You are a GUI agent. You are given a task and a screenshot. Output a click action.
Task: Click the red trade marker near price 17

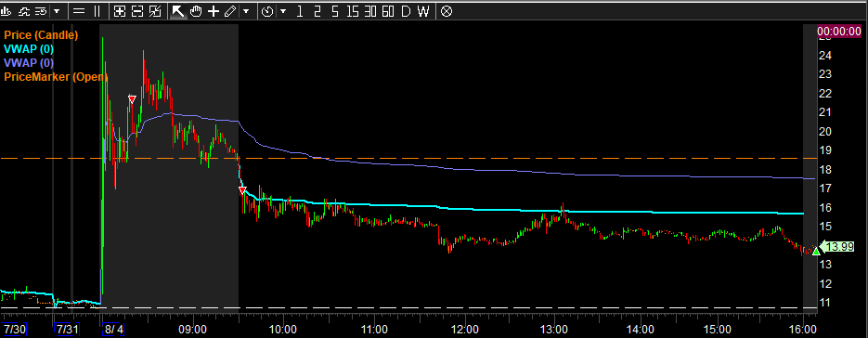[x=242, y=190]
